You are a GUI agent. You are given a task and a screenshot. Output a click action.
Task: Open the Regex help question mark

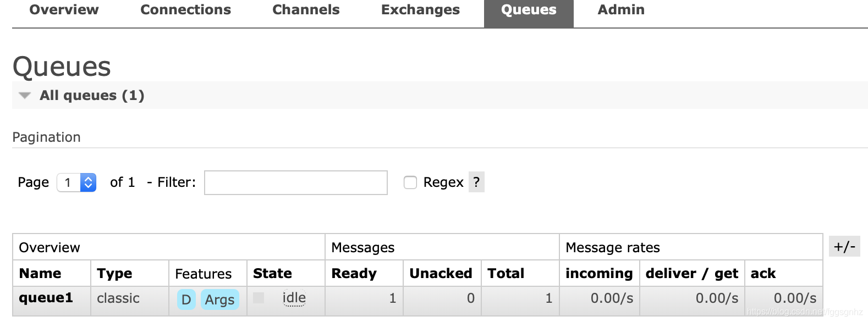(476, 182)
